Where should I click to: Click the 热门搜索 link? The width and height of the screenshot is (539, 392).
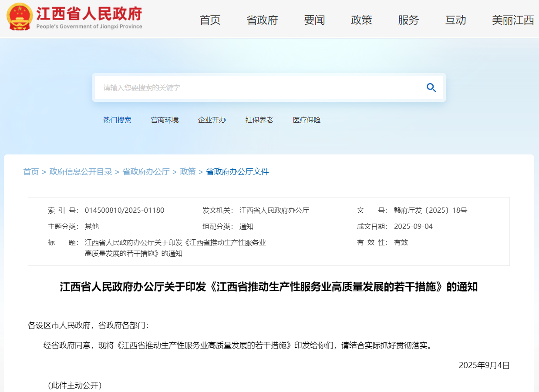click(117, 120)
